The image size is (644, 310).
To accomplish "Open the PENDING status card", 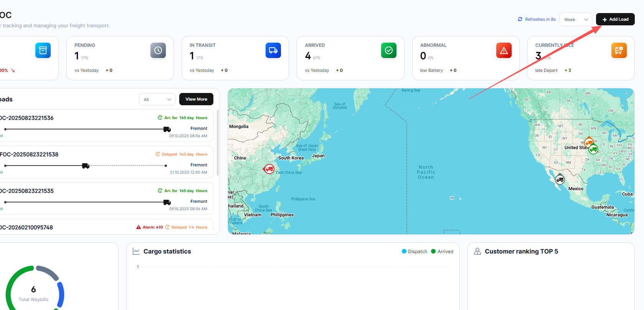I will [x=120, y=58].
